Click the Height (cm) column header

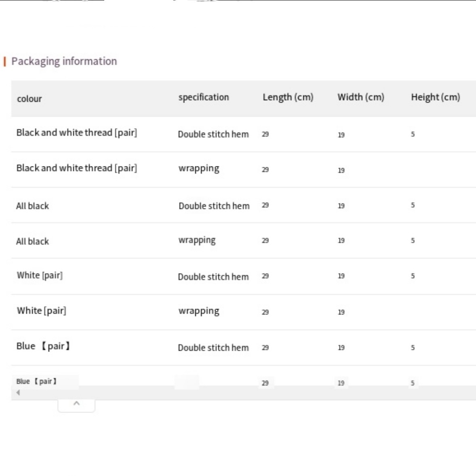point(435,97)
